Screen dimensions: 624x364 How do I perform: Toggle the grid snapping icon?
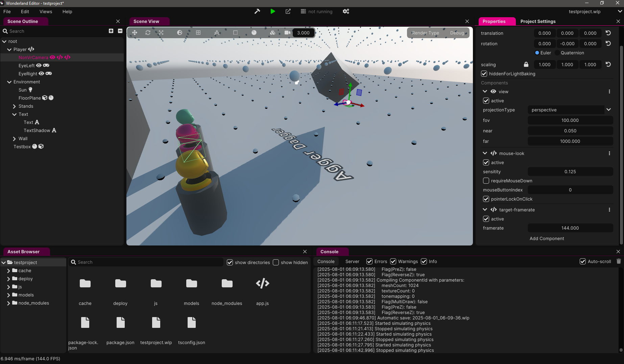198,33
